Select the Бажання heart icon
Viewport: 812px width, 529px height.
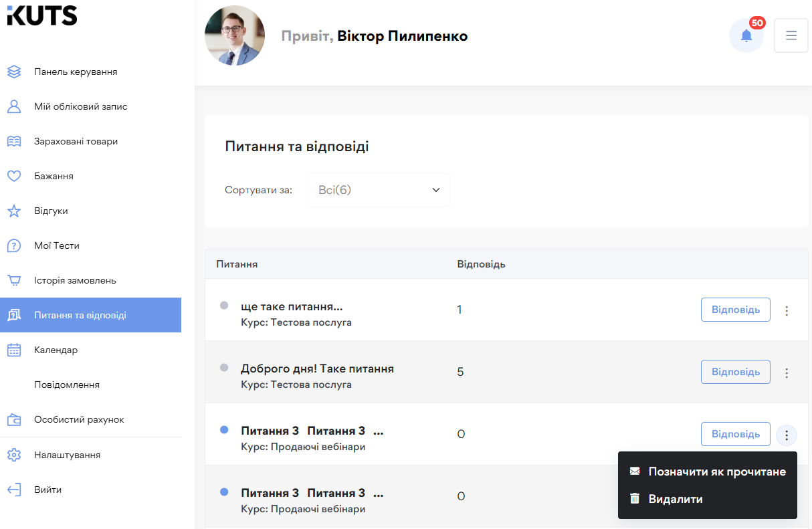pyautogui.click(x=14, y=175)
